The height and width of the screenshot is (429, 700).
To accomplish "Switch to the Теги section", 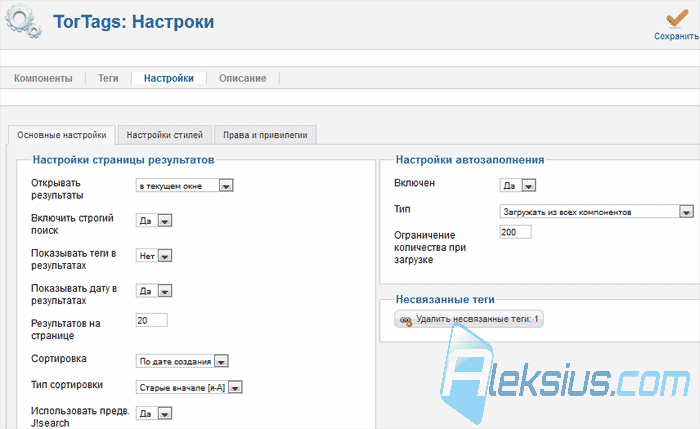I will [x=108, y=78].
